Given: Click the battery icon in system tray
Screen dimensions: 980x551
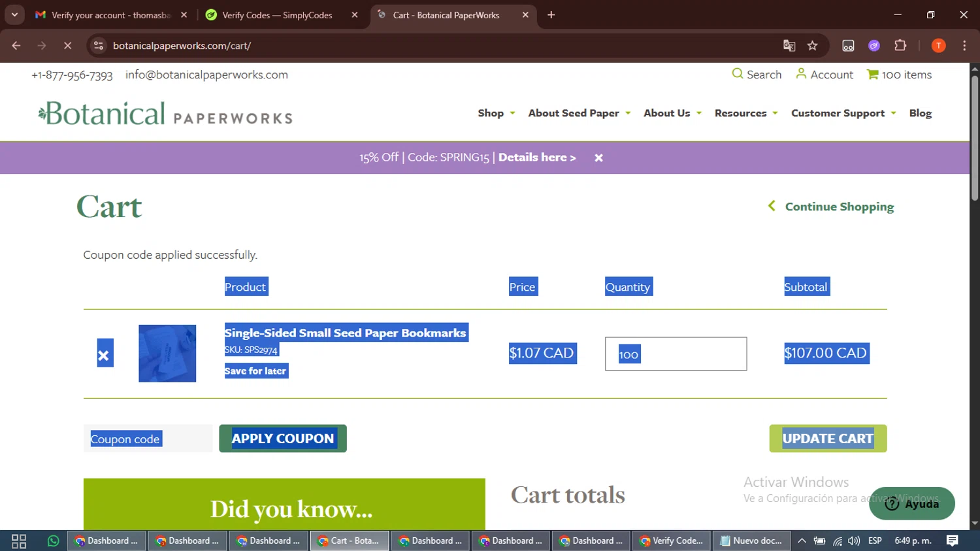Looking at the screenshot, I should pos(819,541).
